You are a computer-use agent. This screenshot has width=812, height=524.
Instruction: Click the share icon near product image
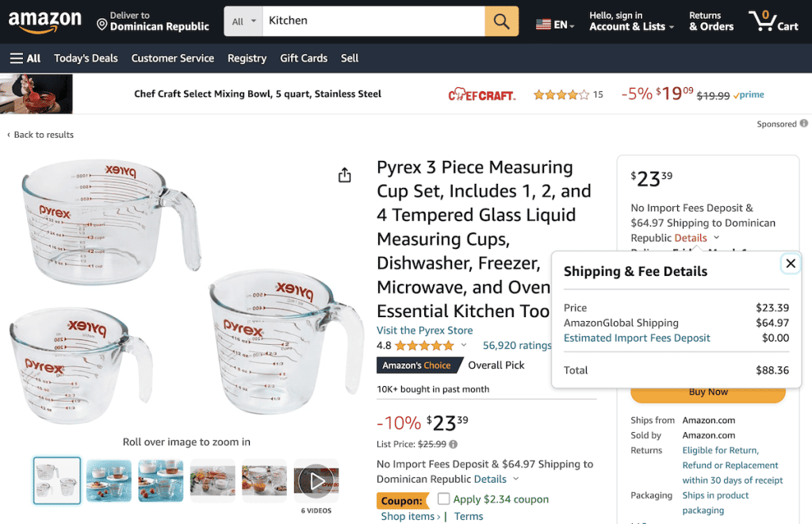(345, 174)
